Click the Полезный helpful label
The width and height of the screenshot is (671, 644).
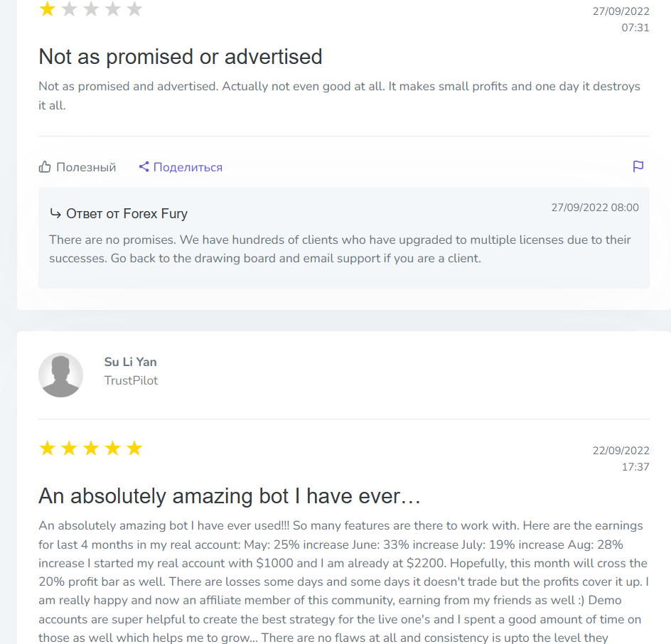pyautogui.click(x=86, y=167)
